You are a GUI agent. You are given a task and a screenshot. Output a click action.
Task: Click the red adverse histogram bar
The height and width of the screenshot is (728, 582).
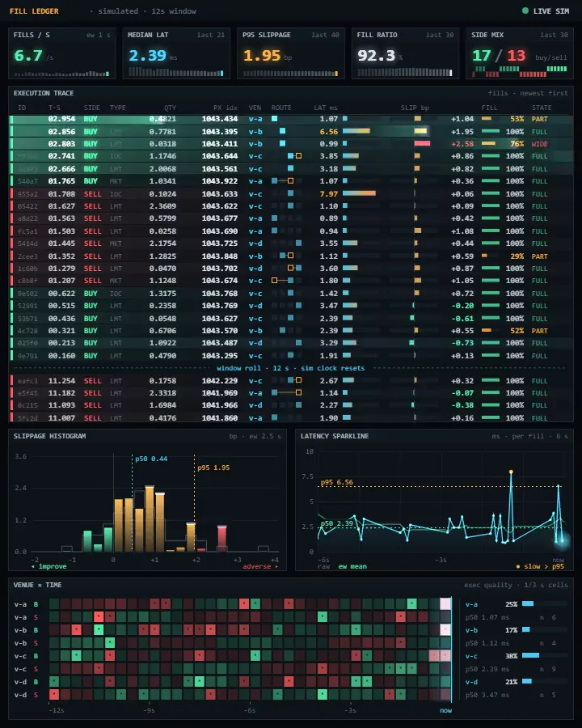pyautogui.click(x=221, y=539)
